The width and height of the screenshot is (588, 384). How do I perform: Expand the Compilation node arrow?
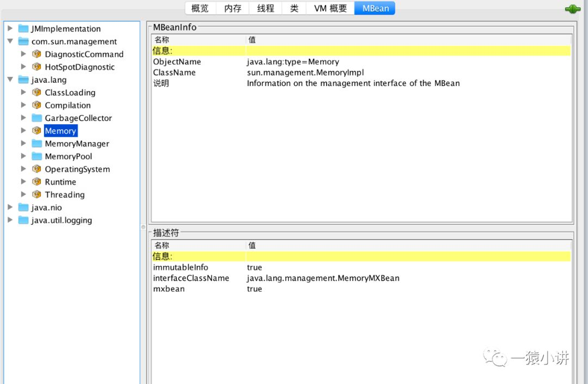point(23,105)
